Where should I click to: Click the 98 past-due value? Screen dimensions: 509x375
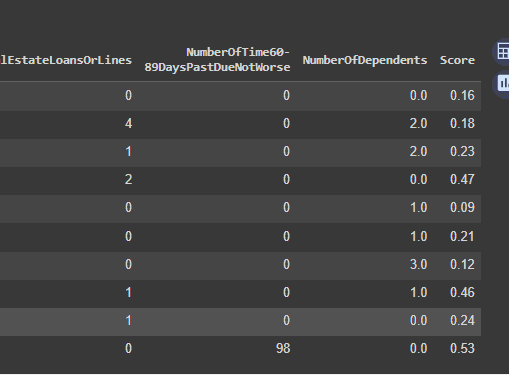click(283, 349)
